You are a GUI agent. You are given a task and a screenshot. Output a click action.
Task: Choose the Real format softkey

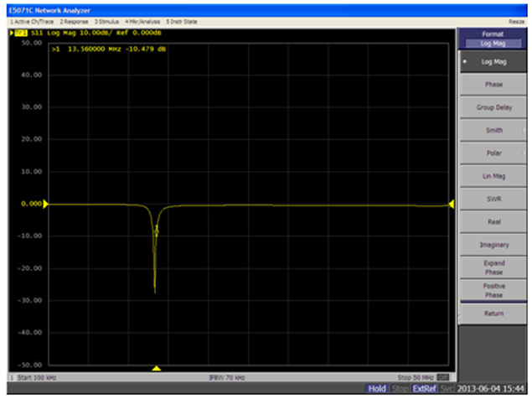[x=493, y=221]
